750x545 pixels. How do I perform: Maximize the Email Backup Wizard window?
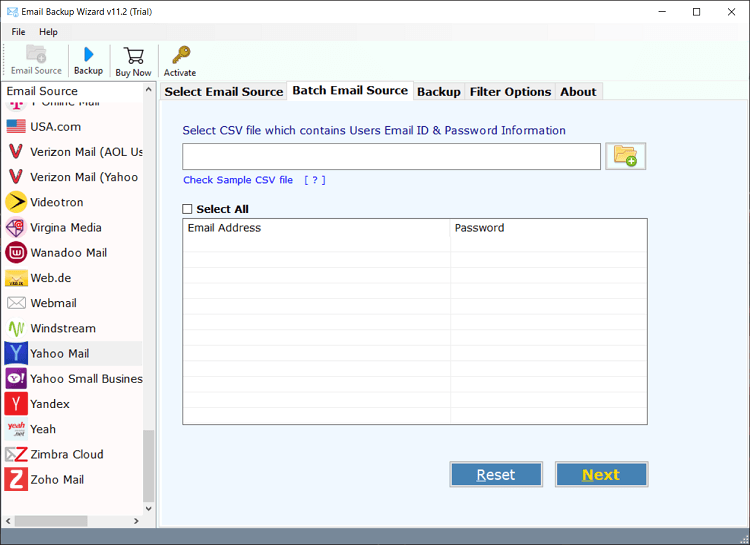(696, 12)
